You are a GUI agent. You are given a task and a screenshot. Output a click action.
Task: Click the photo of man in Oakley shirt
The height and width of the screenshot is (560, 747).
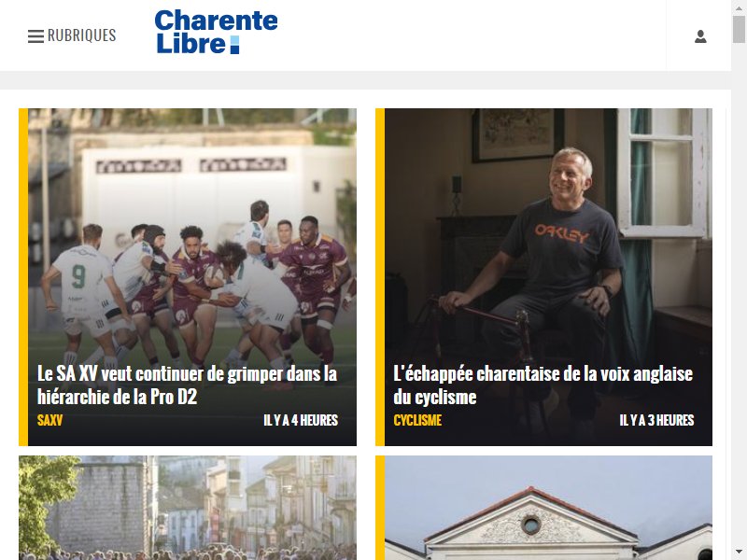548,233
